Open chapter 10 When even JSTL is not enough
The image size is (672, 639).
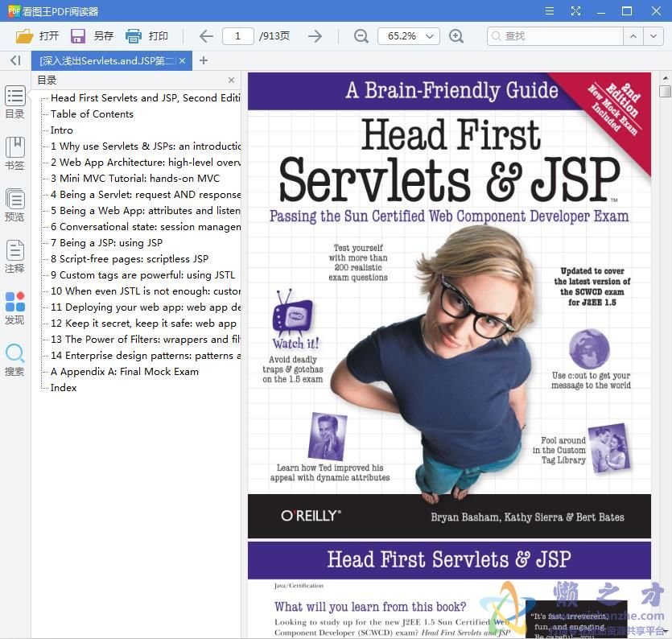(146, 291)
